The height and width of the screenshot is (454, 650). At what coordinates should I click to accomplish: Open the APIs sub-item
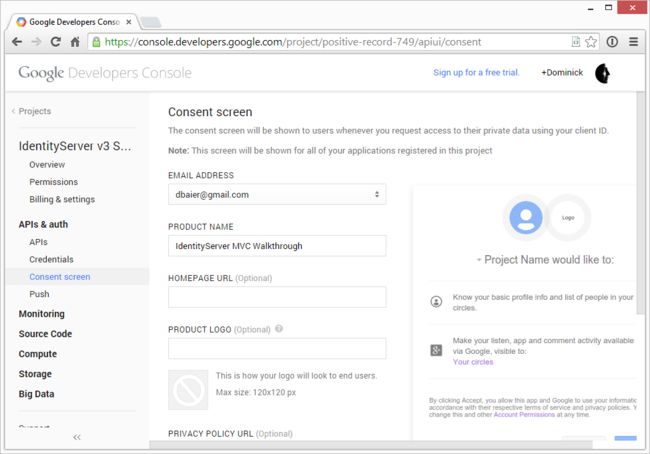pos(38,242)
